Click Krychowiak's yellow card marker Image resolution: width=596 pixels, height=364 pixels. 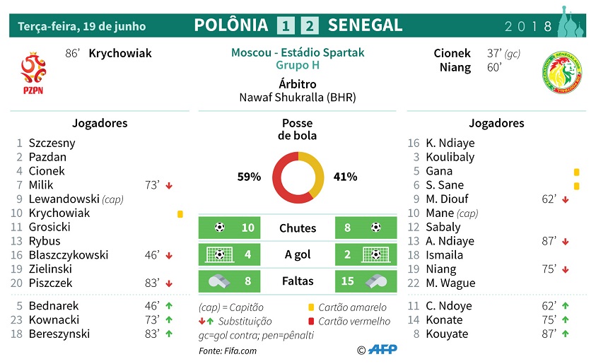click(x=180, y=214)
